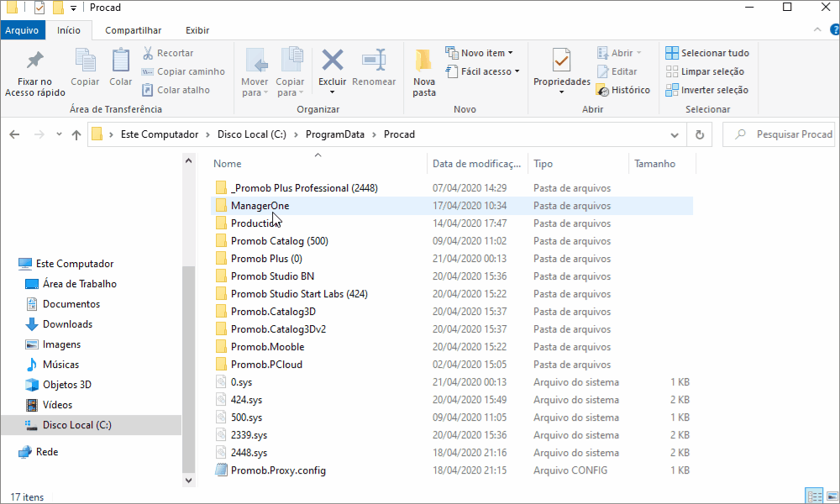The image size is (840, 504).
Task: Click Disco Local (C:) in breadcrumb
Action: tap(252, 134)
